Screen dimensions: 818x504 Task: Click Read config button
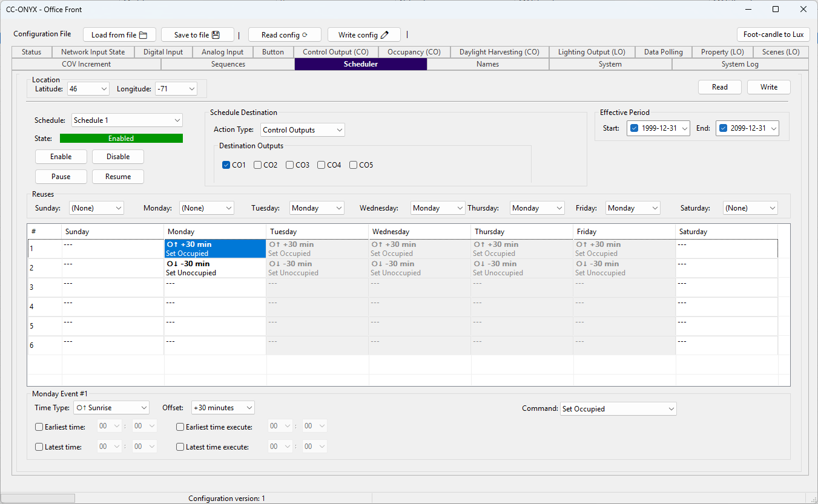(x=285, y=35)
